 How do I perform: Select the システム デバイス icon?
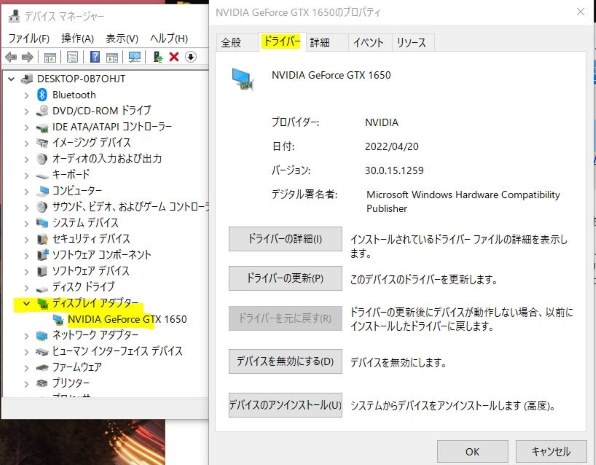[42, 223]
